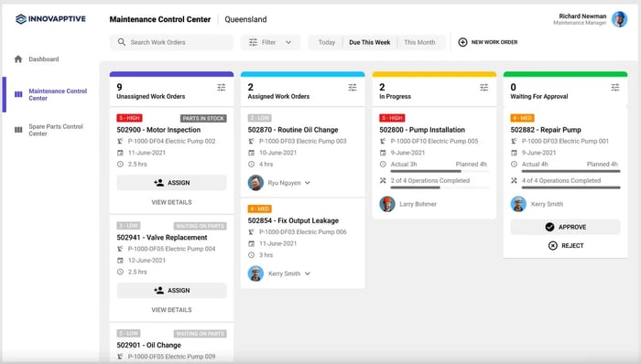Click WAITING ON PARTS badge on Valve Replacement
The image size is (641, 364).
tap(200, 226)
